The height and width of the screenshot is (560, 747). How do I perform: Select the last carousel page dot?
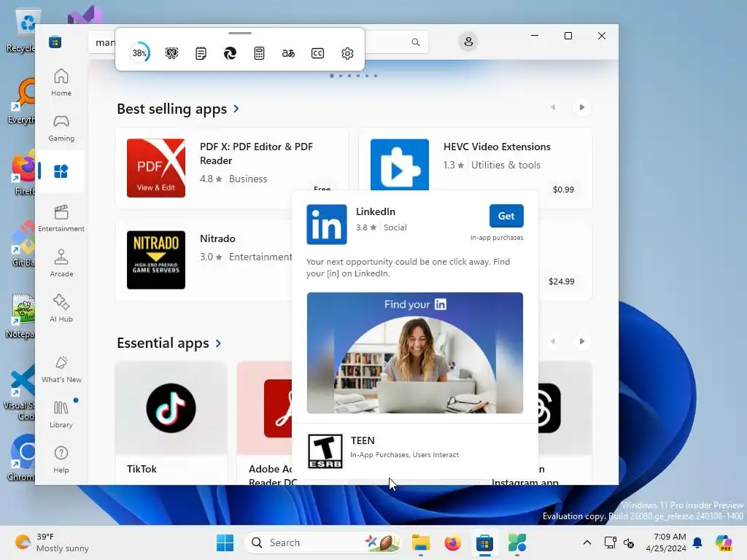tap(376, 76)
